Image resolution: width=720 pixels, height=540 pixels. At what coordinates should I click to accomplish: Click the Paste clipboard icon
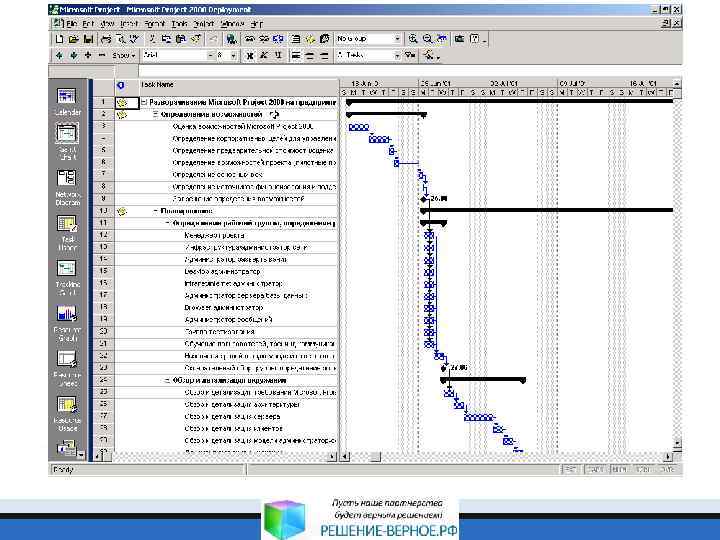(x=181, y=39)
